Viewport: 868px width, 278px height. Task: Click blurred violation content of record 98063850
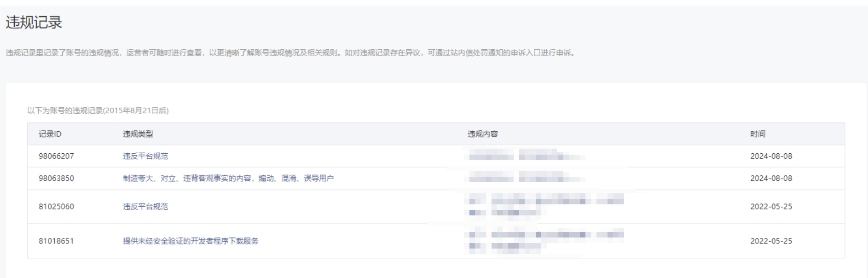point(527,178)
